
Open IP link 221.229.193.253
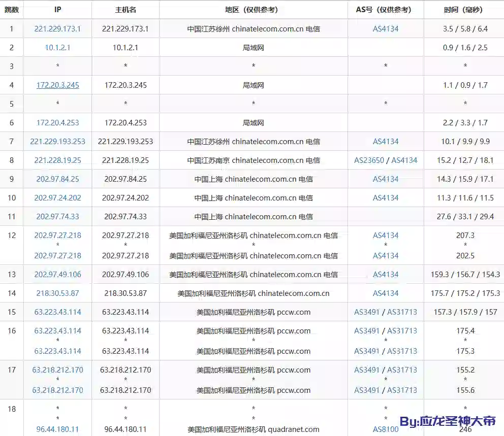[57, 141]
